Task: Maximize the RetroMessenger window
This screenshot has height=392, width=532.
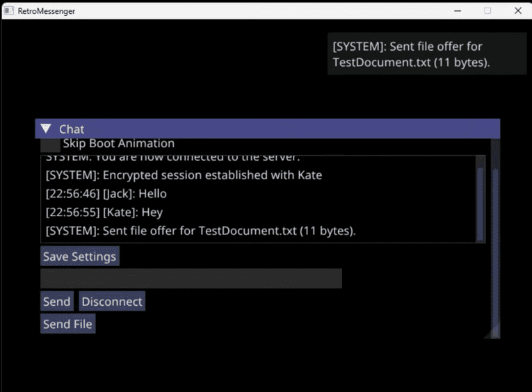Action: 487,11
